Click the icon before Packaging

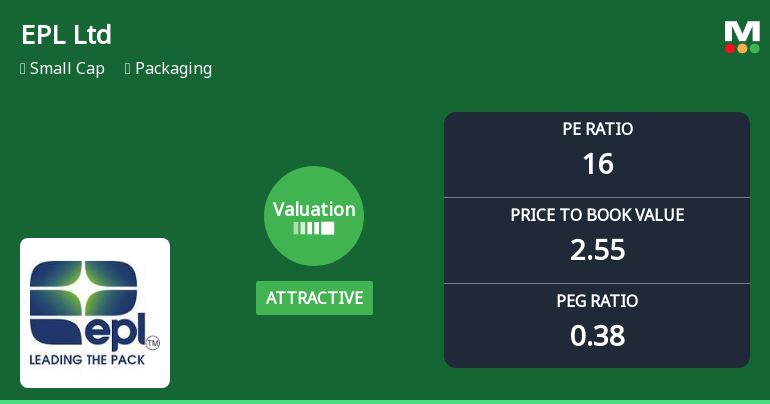click(x=128, y=69)
